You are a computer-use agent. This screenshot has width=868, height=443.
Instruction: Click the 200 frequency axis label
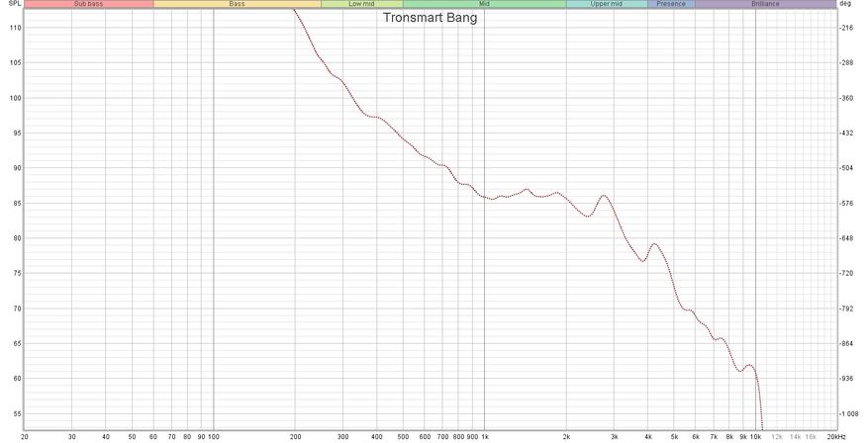click(x=295, y=437)
